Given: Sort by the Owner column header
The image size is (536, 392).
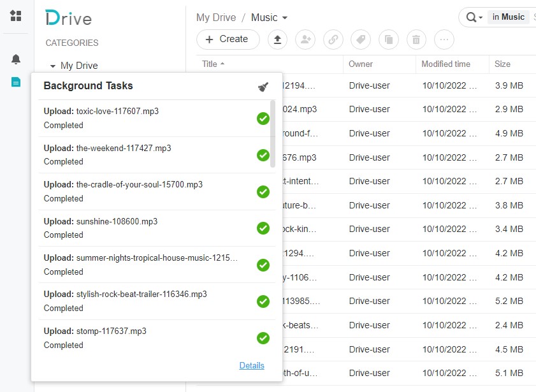Looking at the screenshot, I should click(361, 64).
